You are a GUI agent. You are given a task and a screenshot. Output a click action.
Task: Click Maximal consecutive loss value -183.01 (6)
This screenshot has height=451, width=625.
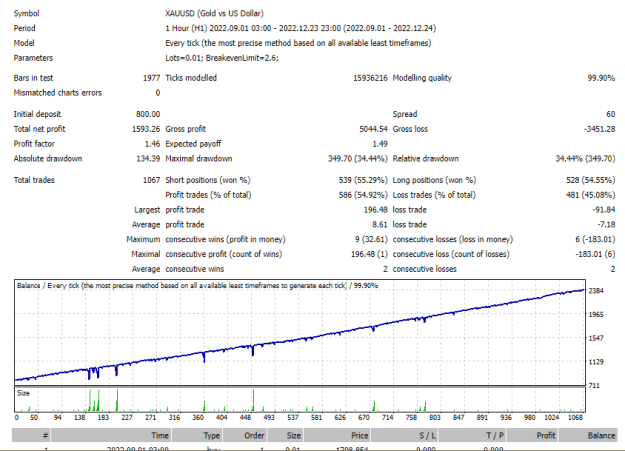pyautogui.click(x=595, y=254)
